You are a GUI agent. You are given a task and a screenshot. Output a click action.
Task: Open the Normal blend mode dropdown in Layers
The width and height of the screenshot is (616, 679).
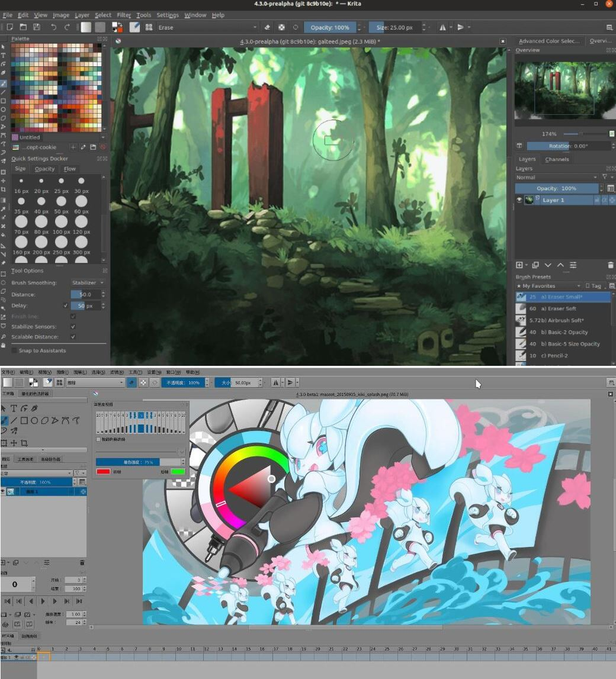556,177
